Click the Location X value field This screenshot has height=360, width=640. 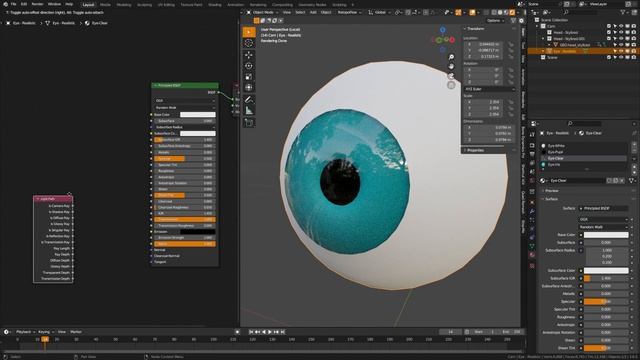484,44
